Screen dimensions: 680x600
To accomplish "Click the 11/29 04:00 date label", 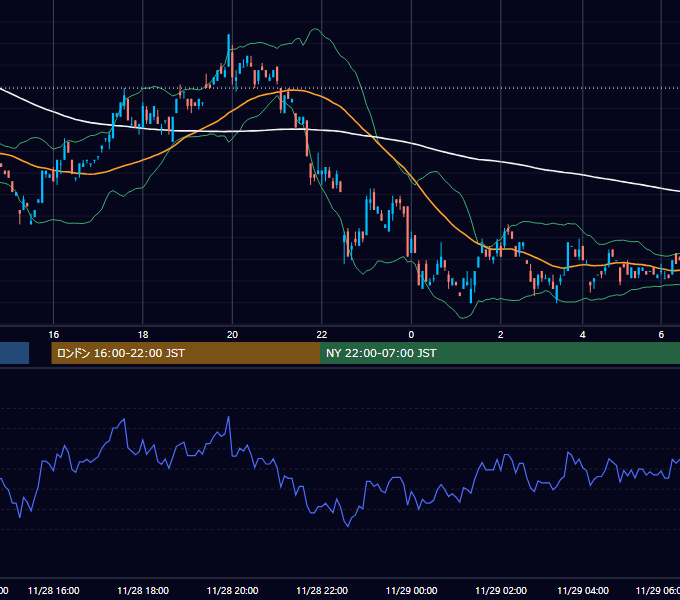I will tap(583, 590).
